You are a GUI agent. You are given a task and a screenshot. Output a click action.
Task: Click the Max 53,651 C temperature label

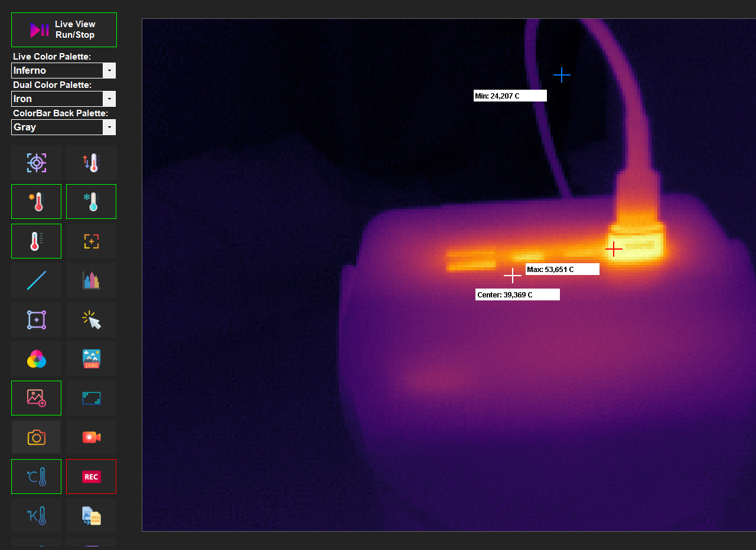[x=562, y=269]
